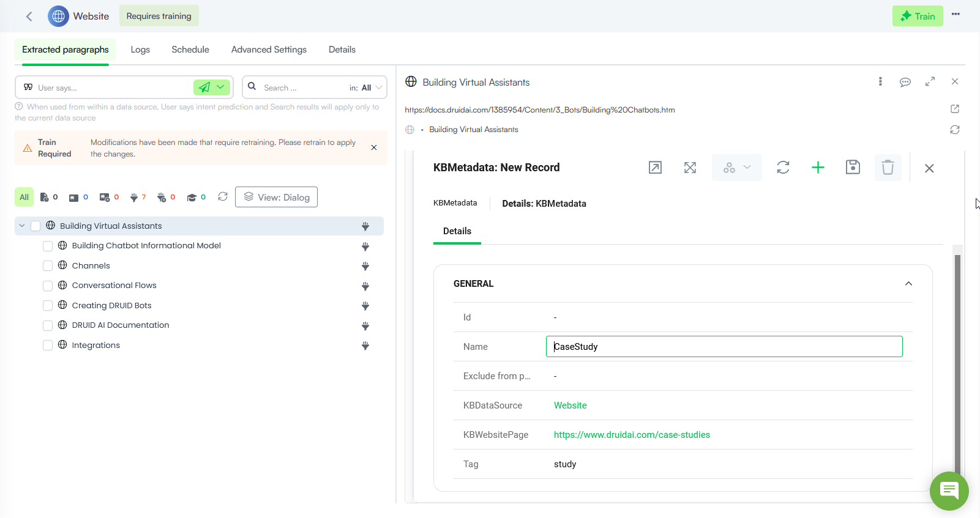Save the KBMetadata record
The image size is (980, 518).
[853, 167]
